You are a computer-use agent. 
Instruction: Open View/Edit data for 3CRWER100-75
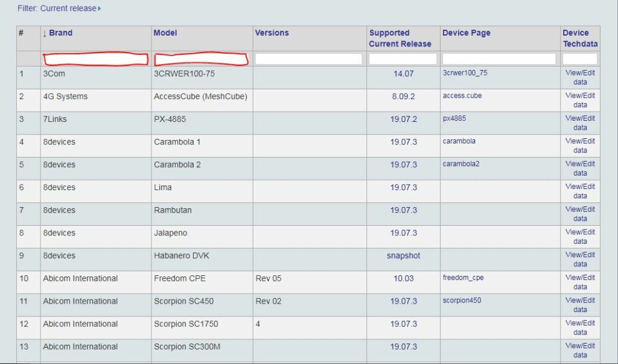pos(580,77)
